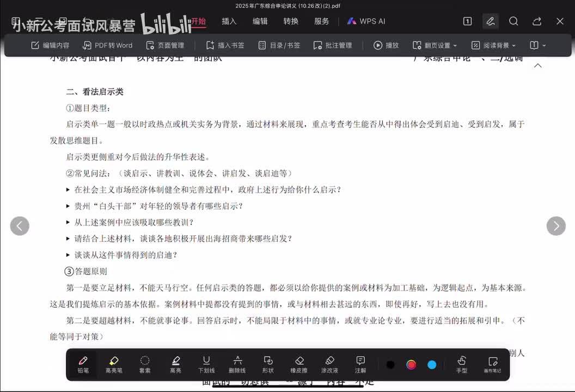The image size is (575, 392).
Task: Add a 注解 comment note
Action: point(360,365)
